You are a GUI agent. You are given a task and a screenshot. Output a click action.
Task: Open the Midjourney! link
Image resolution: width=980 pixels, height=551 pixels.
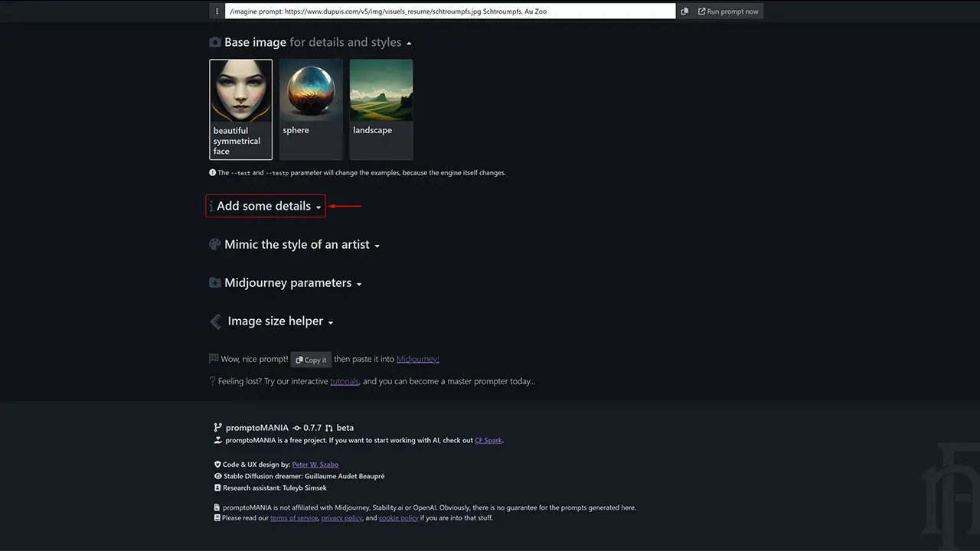(x=418, y=359)
